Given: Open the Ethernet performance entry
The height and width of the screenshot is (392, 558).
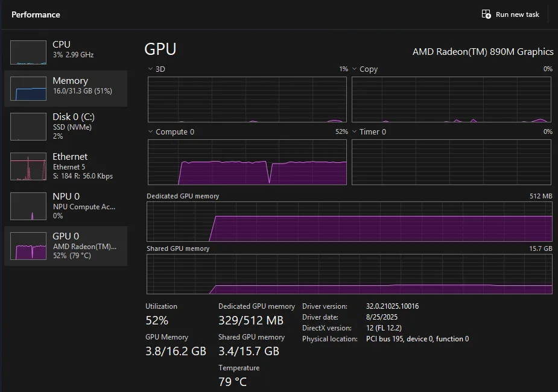Looking at the screenshot, I should point(66,166).
